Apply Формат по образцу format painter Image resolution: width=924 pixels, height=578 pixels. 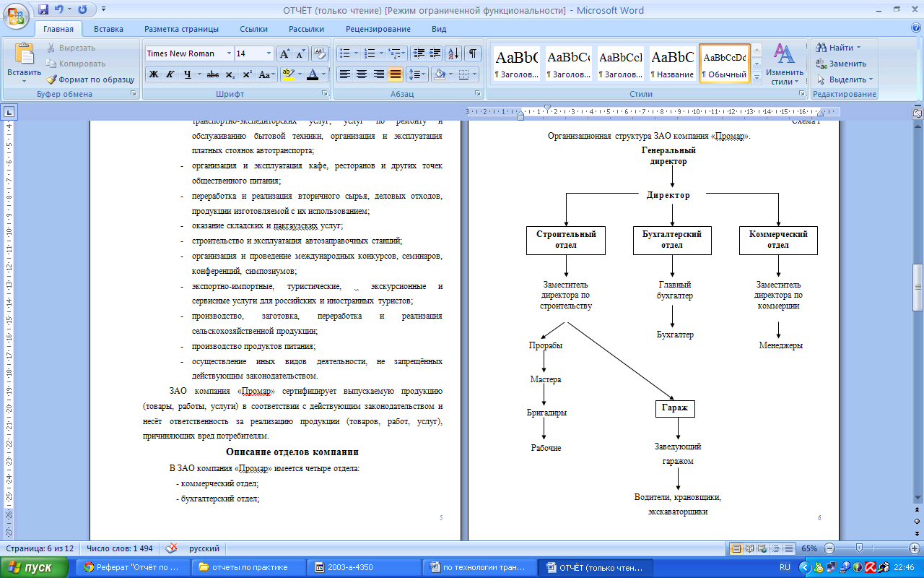(x=90, y=79)
